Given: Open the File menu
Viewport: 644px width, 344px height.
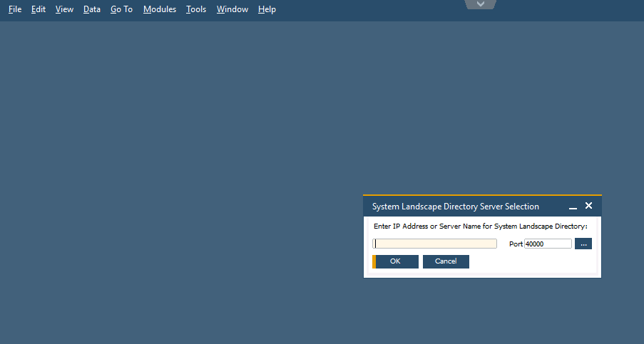Looking at the screenshot, I should click(x=15, y=9).
